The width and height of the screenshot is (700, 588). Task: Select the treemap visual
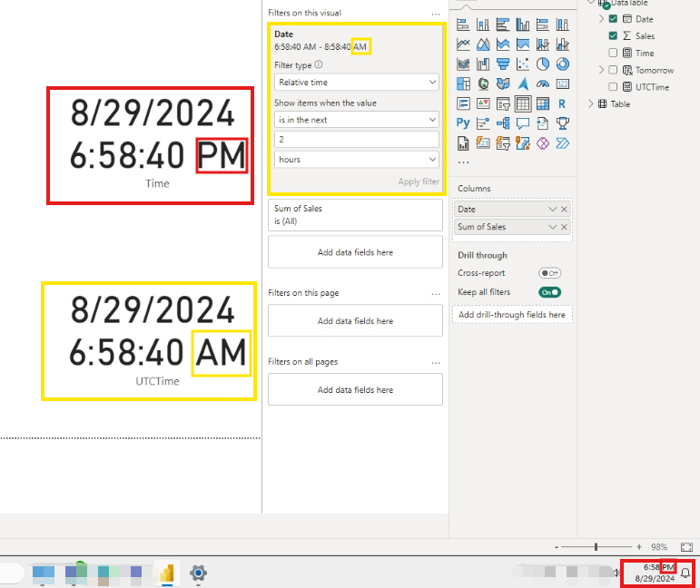pos(463,83)
